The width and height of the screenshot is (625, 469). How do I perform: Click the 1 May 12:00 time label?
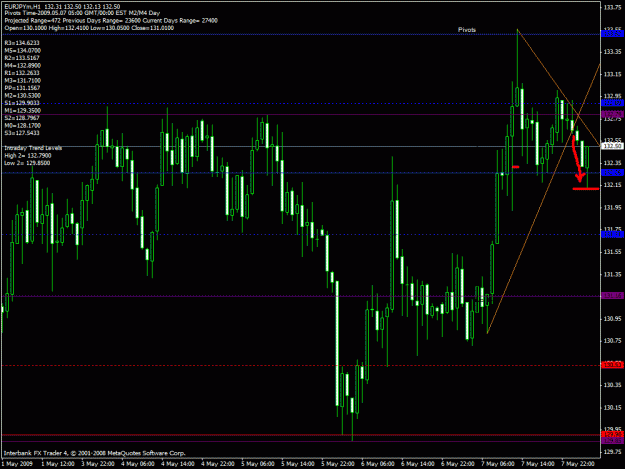click(58, 464)
